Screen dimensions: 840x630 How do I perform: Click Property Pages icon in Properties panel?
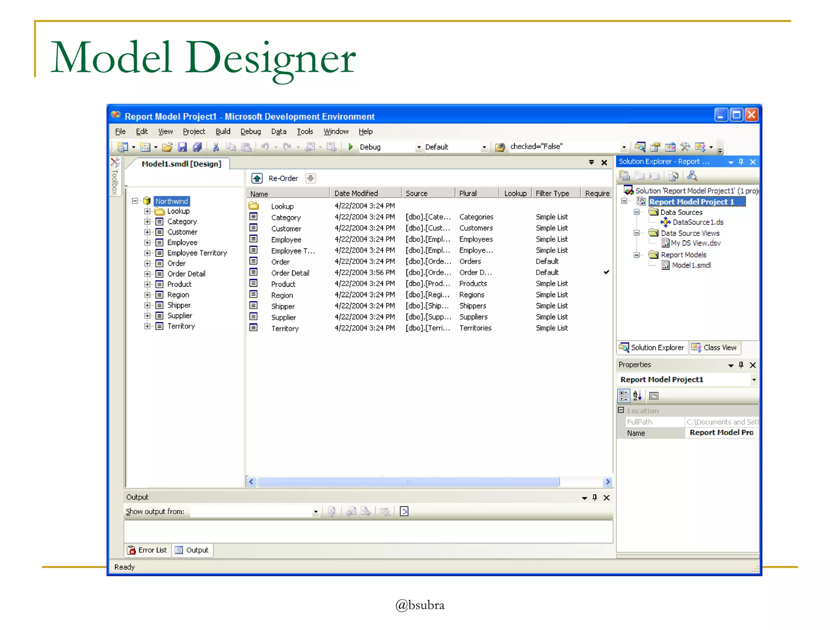pyautogui.click(x=654, y=396)
